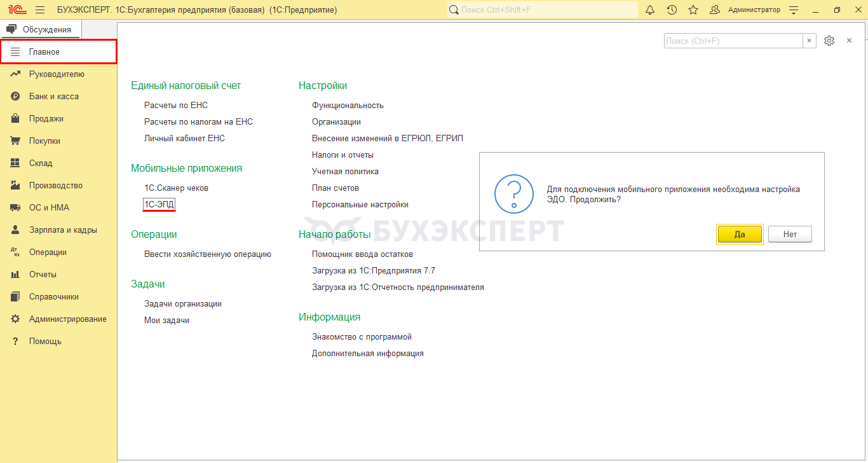The image size is (868, 463).
Task: Open the service options dropdown beside Администратор
Action: pyautogui.click(x=793, y=10)
